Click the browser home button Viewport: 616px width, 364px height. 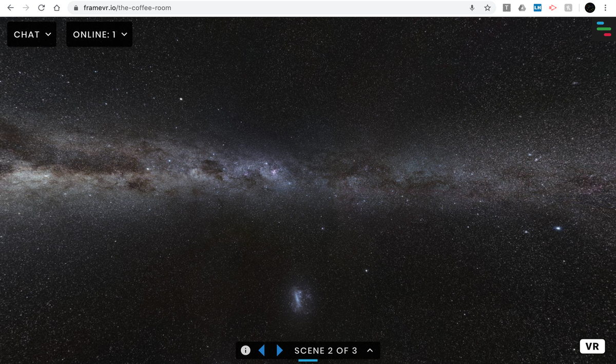57,8
